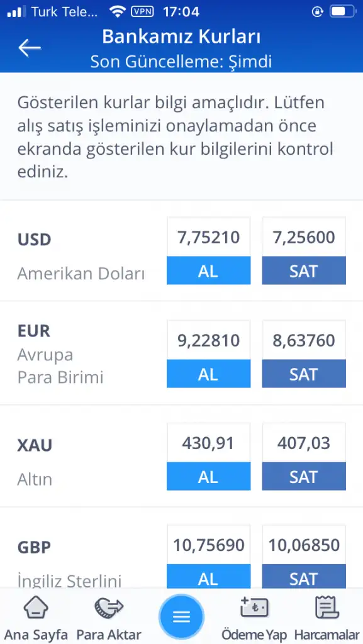Tap AL button for XAU gold

coord(209,477)
